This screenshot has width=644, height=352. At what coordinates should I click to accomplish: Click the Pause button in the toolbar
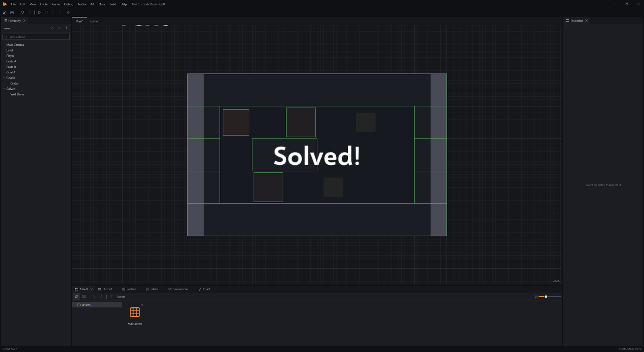[x=47, y=12]
